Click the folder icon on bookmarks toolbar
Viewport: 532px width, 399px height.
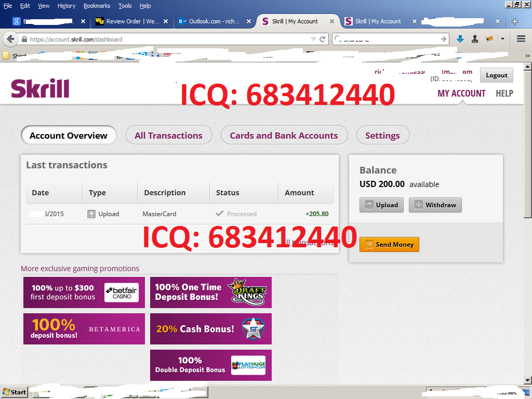pos(6,55)
